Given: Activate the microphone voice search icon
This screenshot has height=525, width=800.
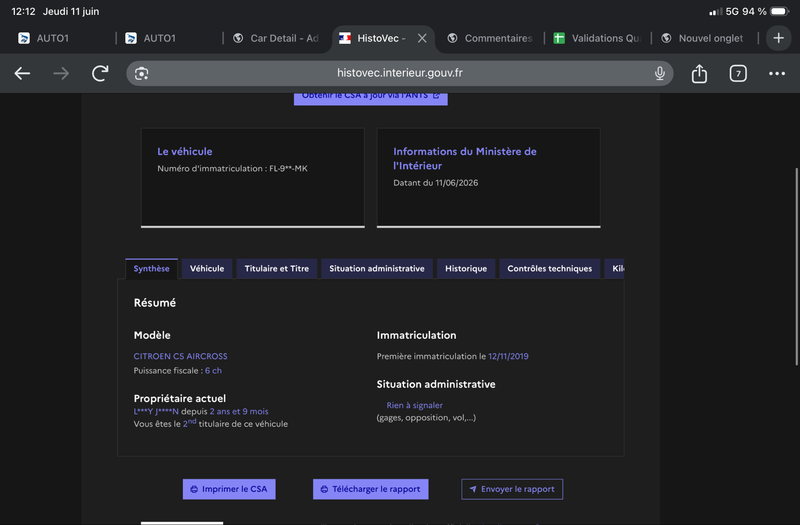Looking at the screenshot, I should pos(660,73).
